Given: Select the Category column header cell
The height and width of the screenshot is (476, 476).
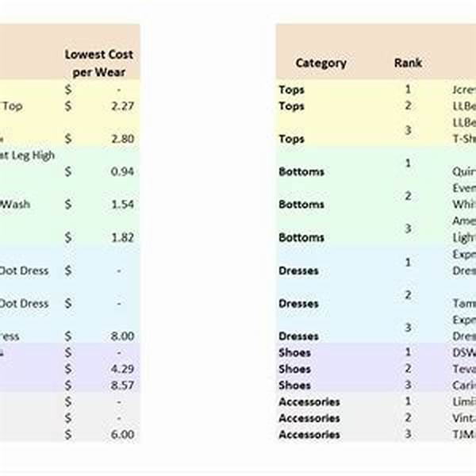Looking at the screenshot, I should (321, 63).
